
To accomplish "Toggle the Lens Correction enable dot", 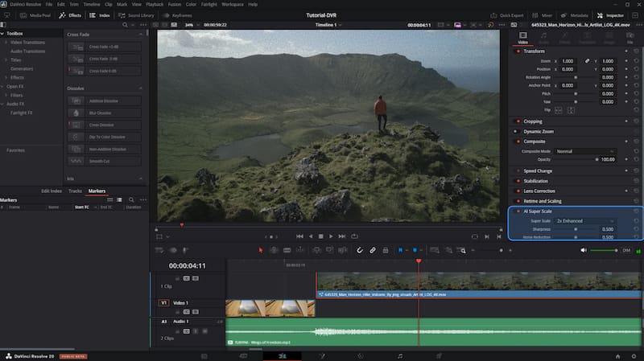I will click(518, 191).
